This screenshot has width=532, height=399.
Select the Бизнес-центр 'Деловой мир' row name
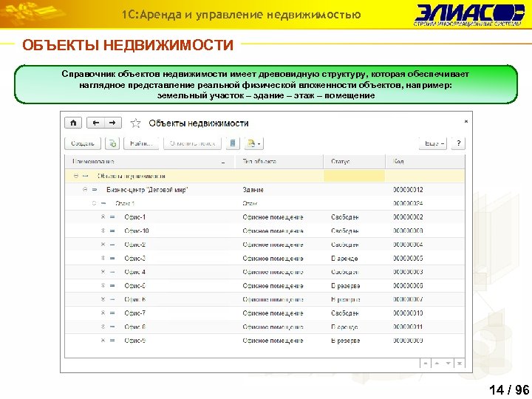(147, 190)
